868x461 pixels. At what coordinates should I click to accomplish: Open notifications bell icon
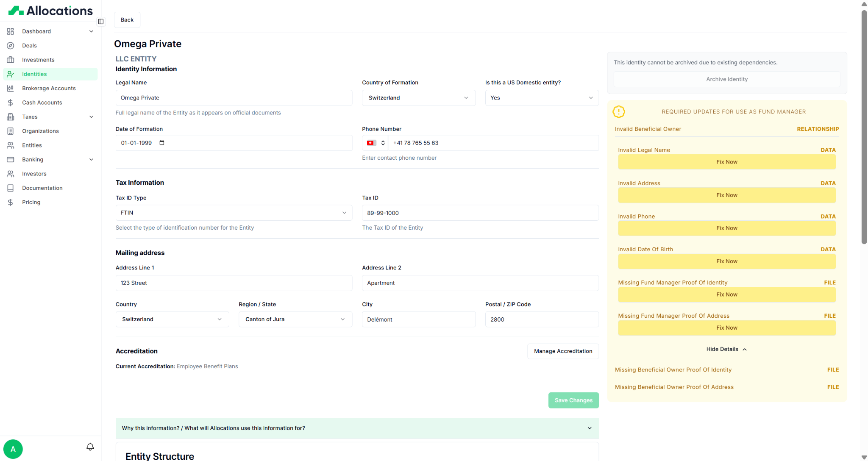[x=90, y=447]
